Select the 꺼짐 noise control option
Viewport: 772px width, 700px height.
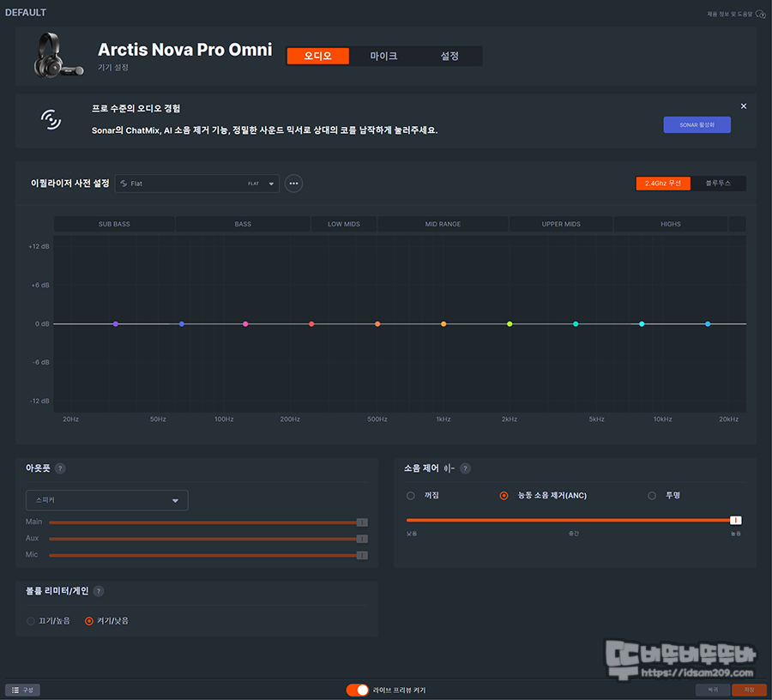coord(411,496)
